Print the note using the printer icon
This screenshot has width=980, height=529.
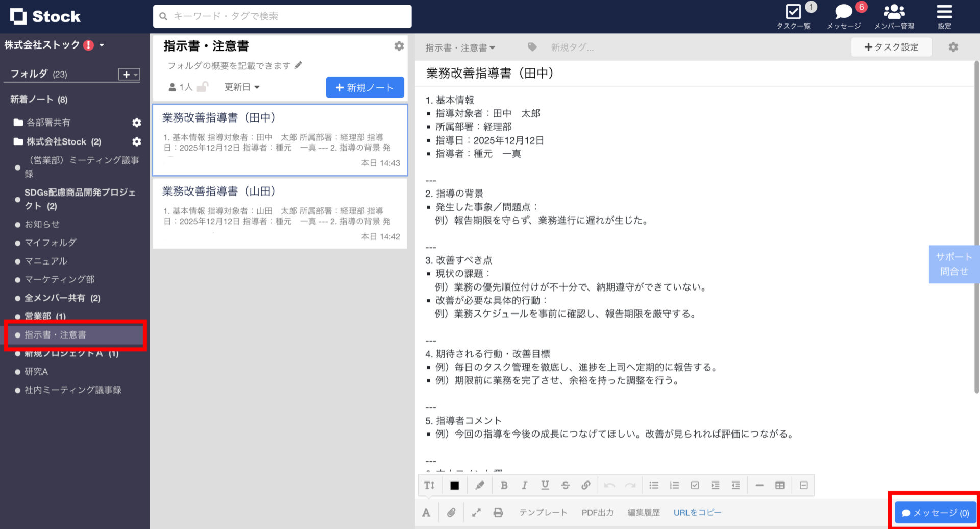pos(498,512)
